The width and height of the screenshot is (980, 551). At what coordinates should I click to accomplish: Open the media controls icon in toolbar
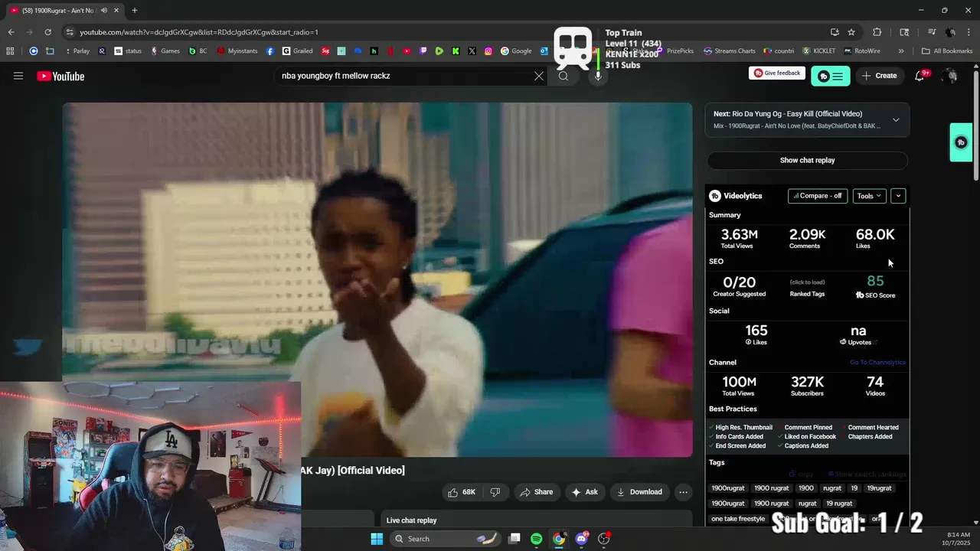pyautogui.click(x=932, y=32)
